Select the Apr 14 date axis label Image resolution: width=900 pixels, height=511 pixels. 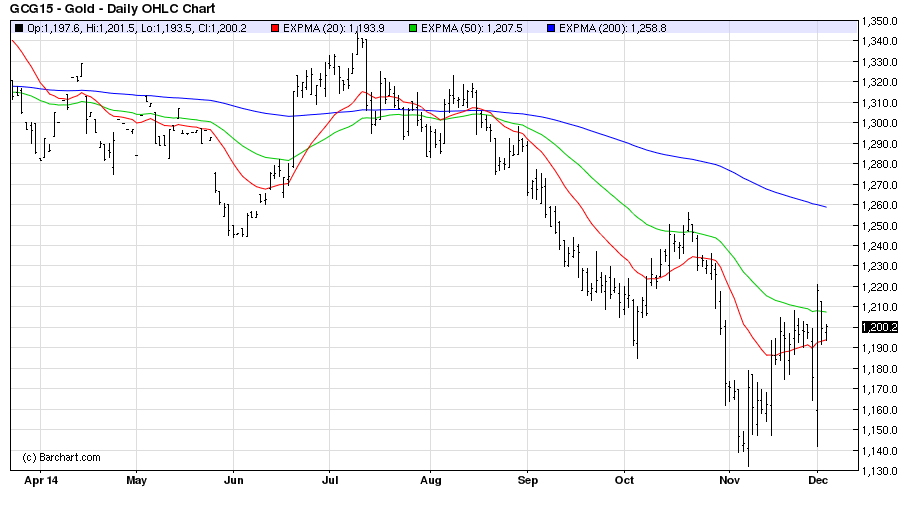point(40,481)
